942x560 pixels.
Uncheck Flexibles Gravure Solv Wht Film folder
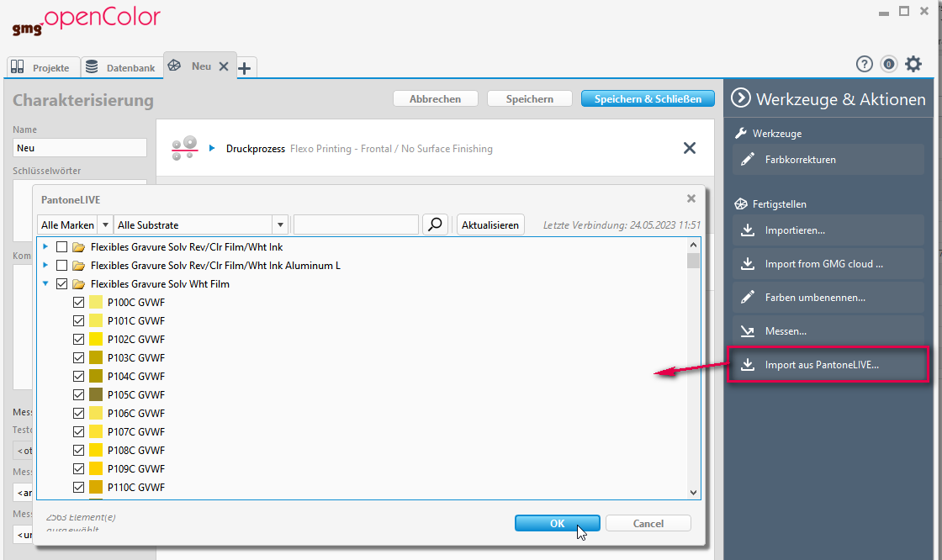coord(61,284)
